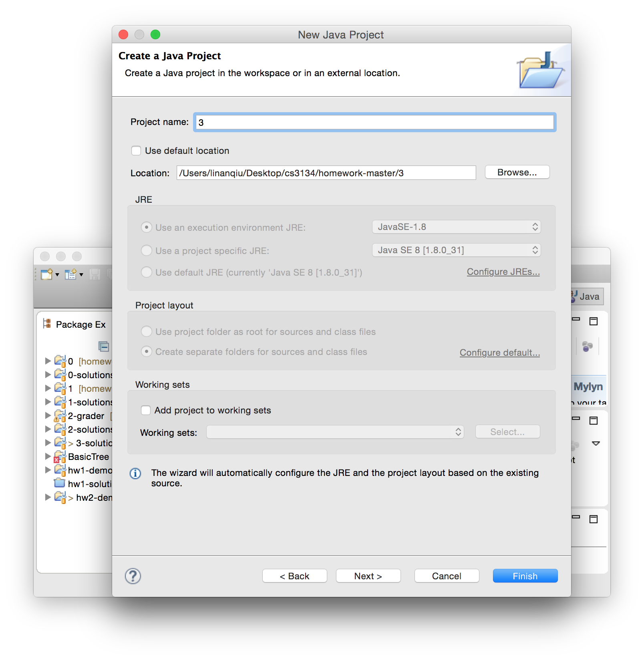Click the New Java Project toolbar icon behind dialog
The width and height of the screenshot is (644, 661).
(x=71, y=274)
